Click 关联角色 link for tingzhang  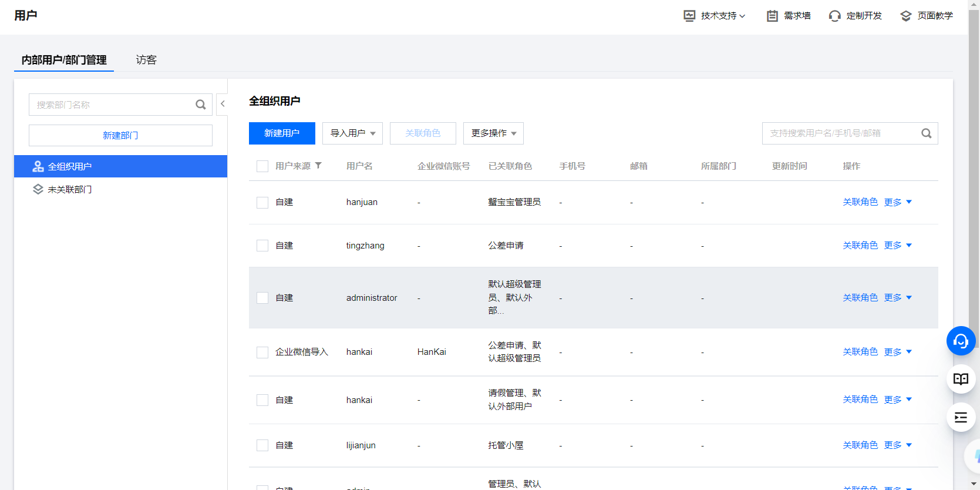pyautogui.click(x=860, y=246)
